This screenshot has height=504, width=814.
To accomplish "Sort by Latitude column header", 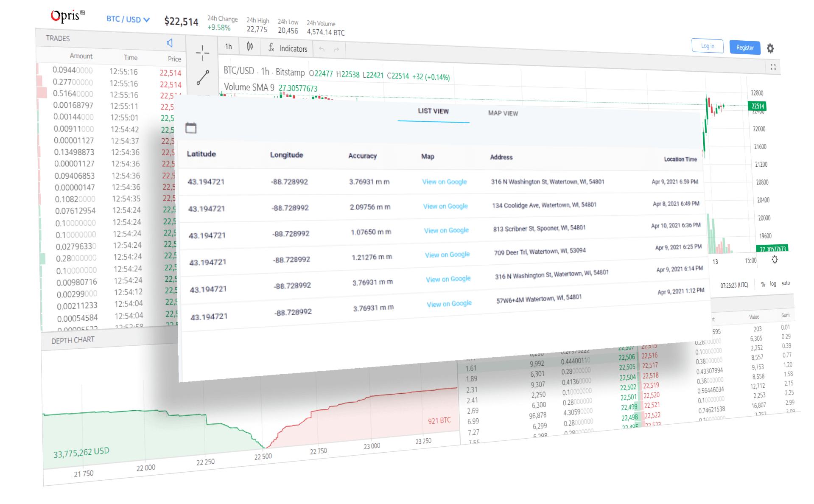I will (x=201, y=154).
